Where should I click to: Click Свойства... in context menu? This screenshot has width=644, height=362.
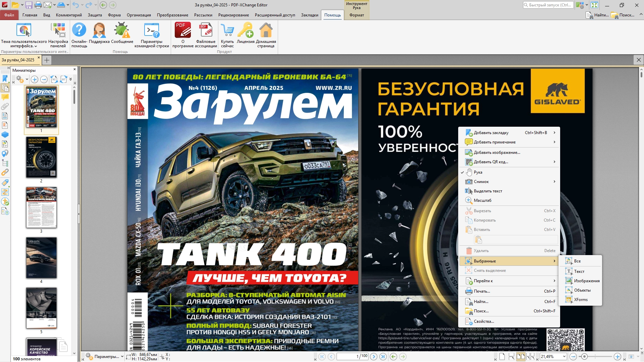pyautogui.click(x=484, y=321)
